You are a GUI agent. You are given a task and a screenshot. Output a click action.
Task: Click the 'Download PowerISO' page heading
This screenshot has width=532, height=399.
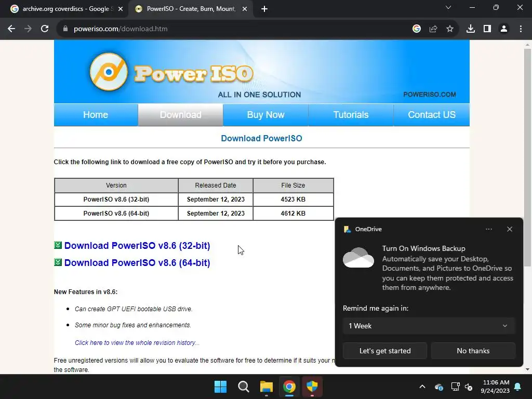click(262, 138)
